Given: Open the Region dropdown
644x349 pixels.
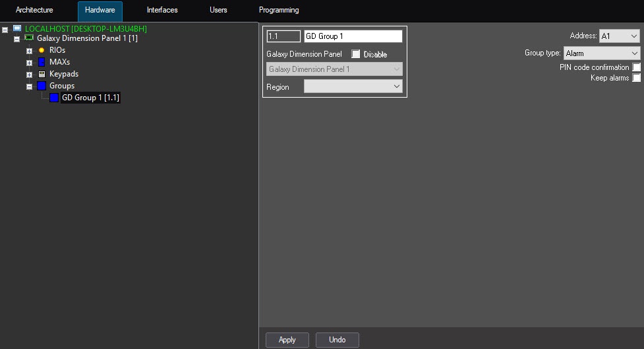Looking at the screenshot, I should (353, 86).
